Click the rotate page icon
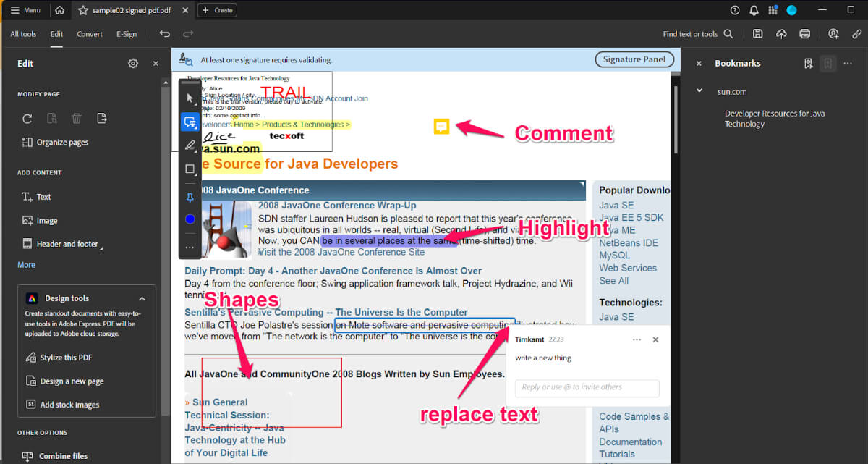868x464 pixels. [27, 119]
